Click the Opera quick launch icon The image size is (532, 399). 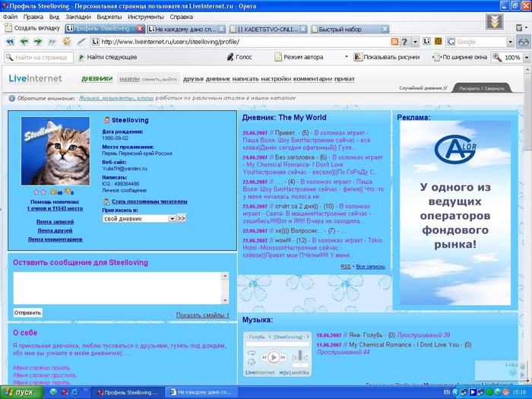click(65, 392)
